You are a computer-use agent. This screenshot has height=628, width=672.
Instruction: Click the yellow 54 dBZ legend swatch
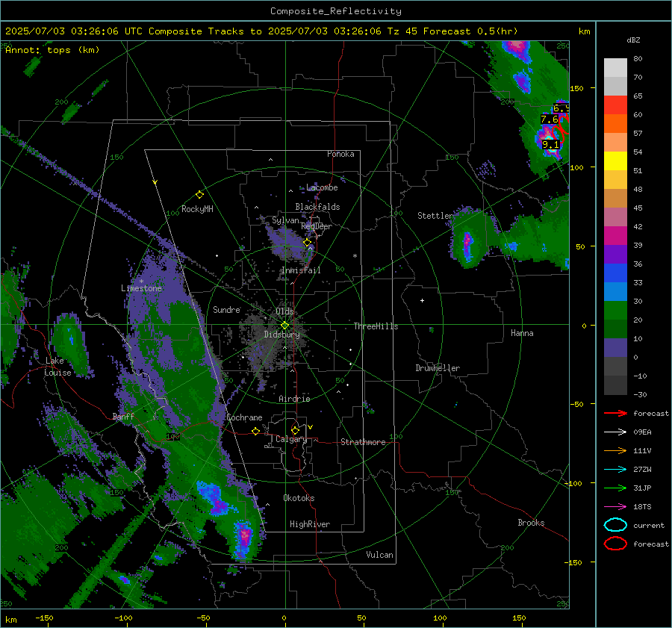click(x=615, y=161)
